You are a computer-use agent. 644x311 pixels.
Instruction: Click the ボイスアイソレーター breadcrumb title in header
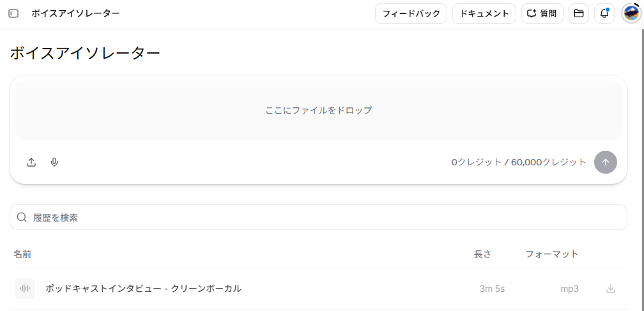75,13
